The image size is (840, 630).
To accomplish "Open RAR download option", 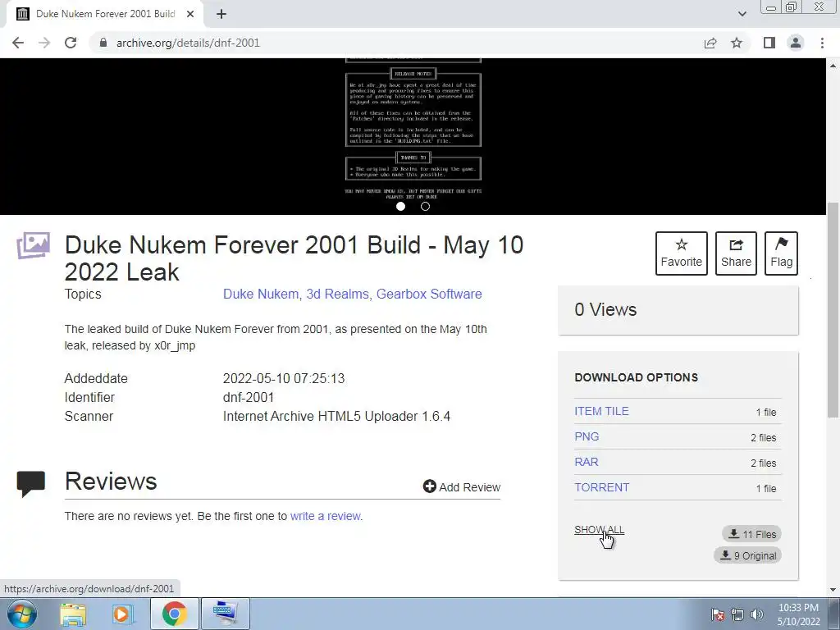I will pos(586,462).
